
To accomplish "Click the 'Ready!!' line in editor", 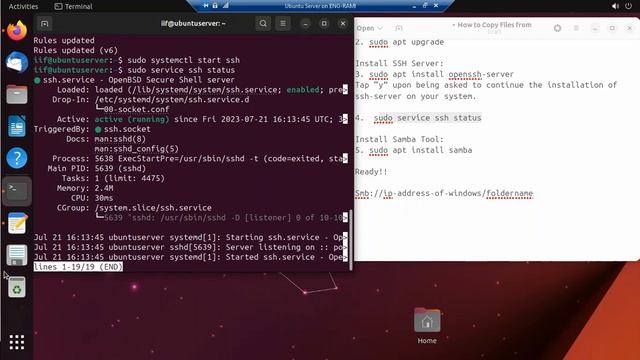I will (x=371, y=172).
